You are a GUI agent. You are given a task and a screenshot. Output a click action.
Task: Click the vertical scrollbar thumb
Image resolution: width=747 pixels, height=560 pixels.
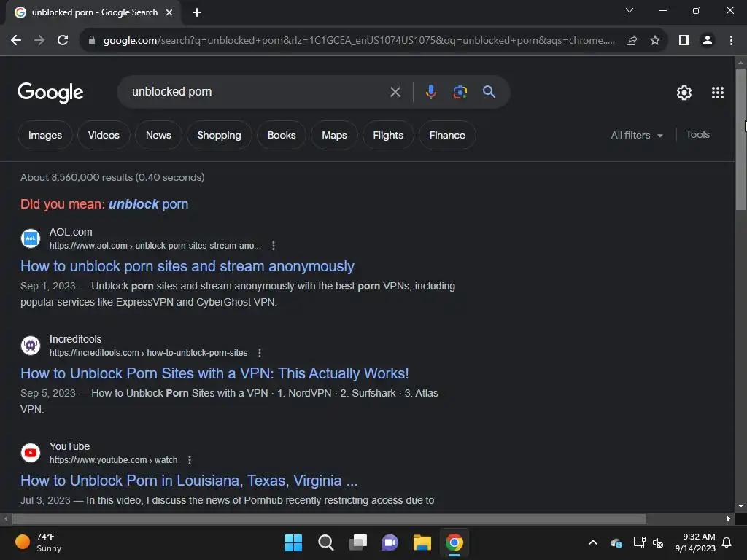(x=740, y=139)
